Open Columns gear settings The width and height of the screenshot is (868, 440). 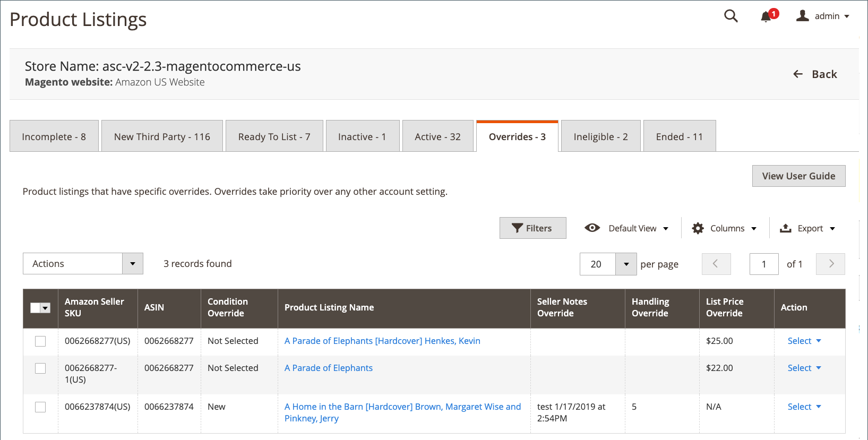pos(698,228)
